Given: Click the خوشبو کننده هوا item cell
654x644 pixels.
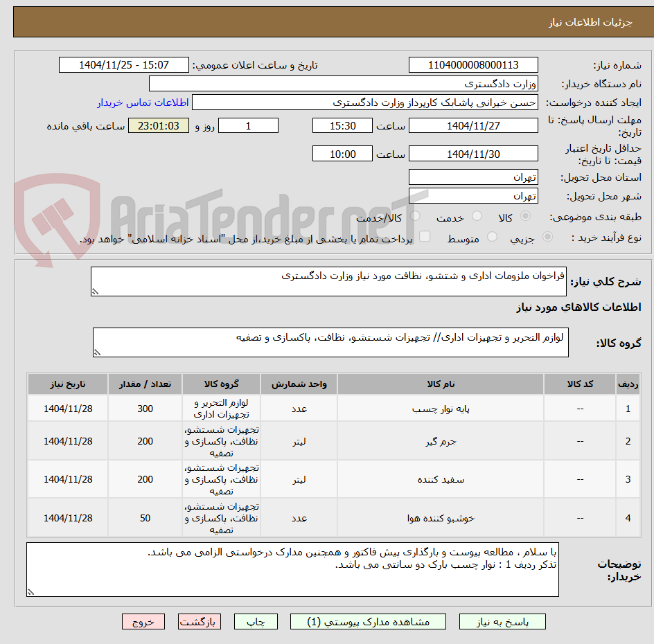Looking at the screenshot, I should pos(441,518).
